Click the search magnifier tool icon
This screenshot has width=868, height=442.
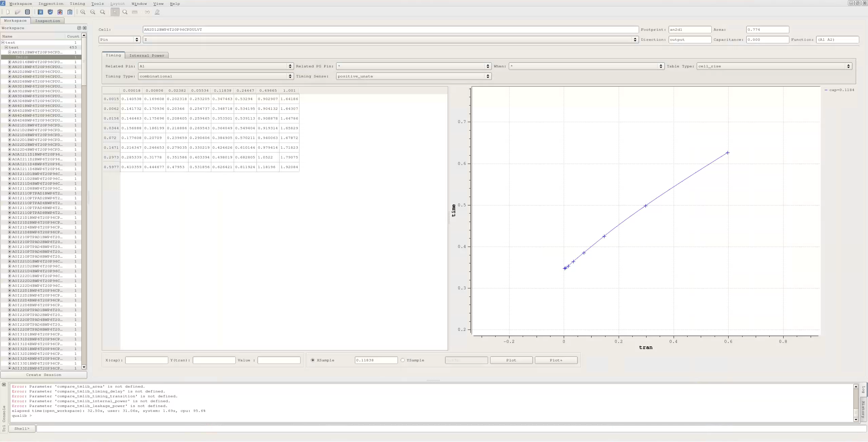tap(125, 12)
